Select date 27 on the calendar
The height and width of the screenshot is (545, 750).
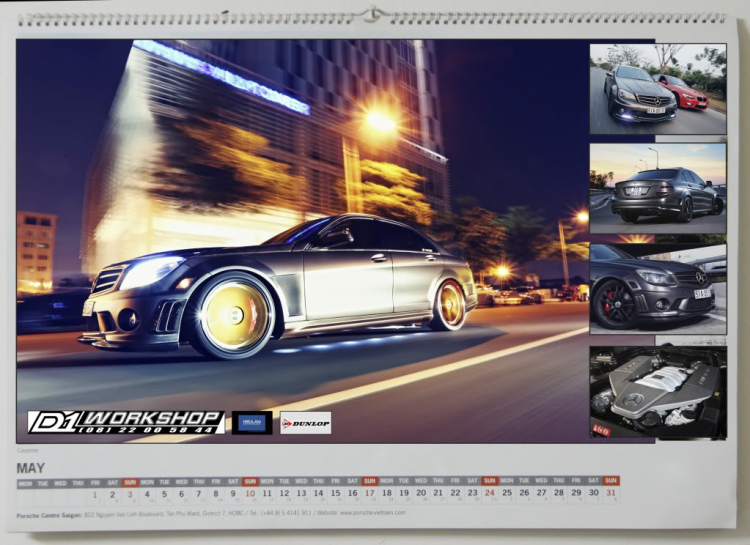point(541,492)
